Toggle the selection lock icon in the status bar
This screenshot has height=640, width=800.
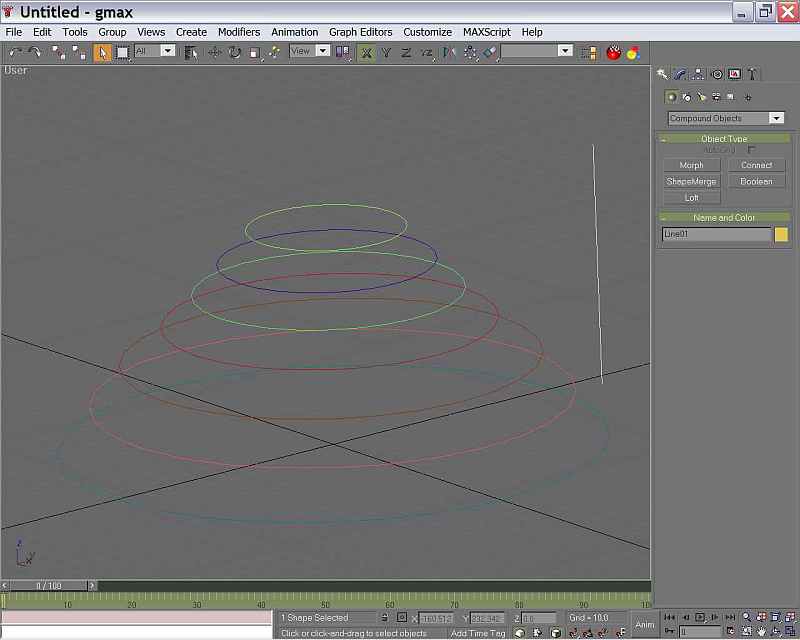click(x=385, y=618)
